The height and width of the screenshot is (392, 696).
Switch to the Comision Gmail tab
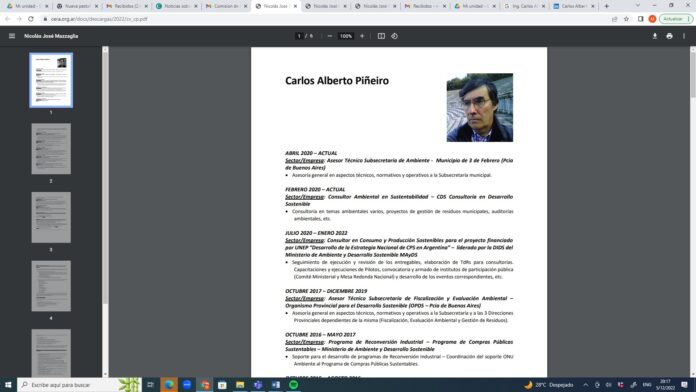226,6
